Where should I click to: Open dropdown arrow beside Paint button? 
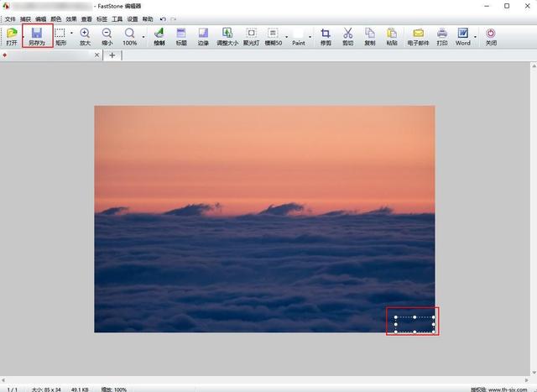(310, 37)
